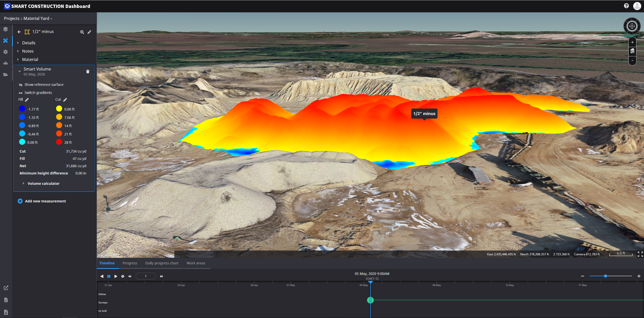
Task: Open the measurements ruler-pencil sidebar icon
Action: (x=6, y=41)
